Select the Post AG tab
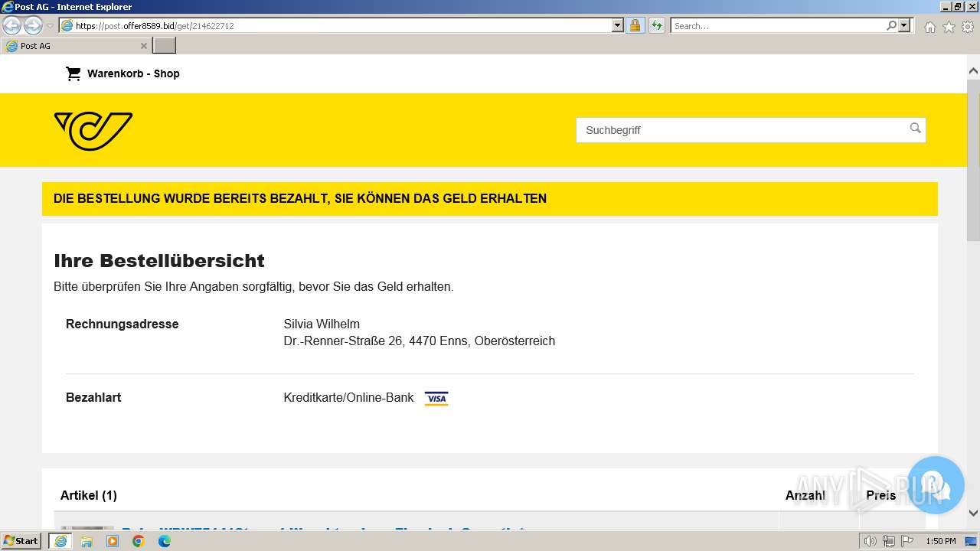This screenshot has height=551, width=980. 76,46
